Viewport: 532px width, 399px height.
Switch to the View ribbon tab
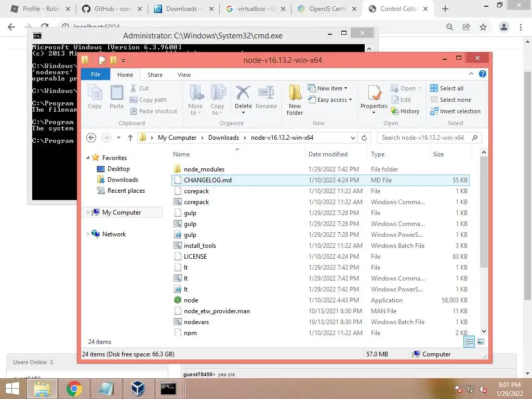point(184,75)
